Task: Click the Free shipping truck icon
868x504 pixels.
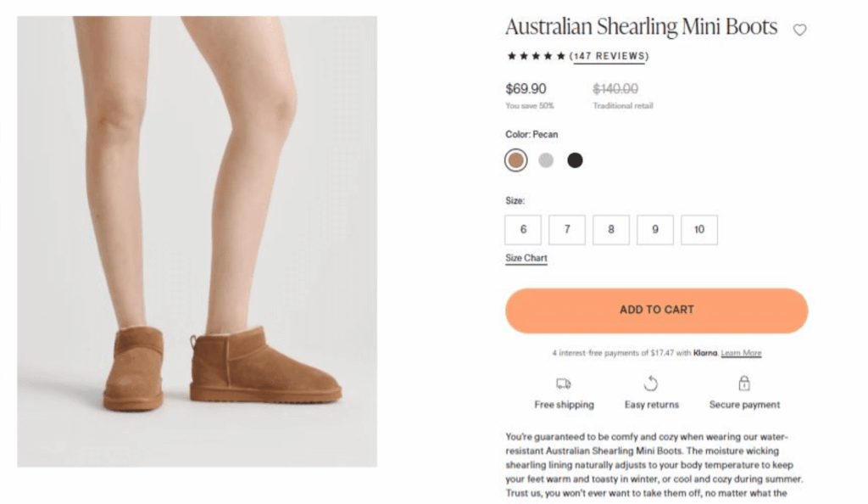Action: click(564, 384)
